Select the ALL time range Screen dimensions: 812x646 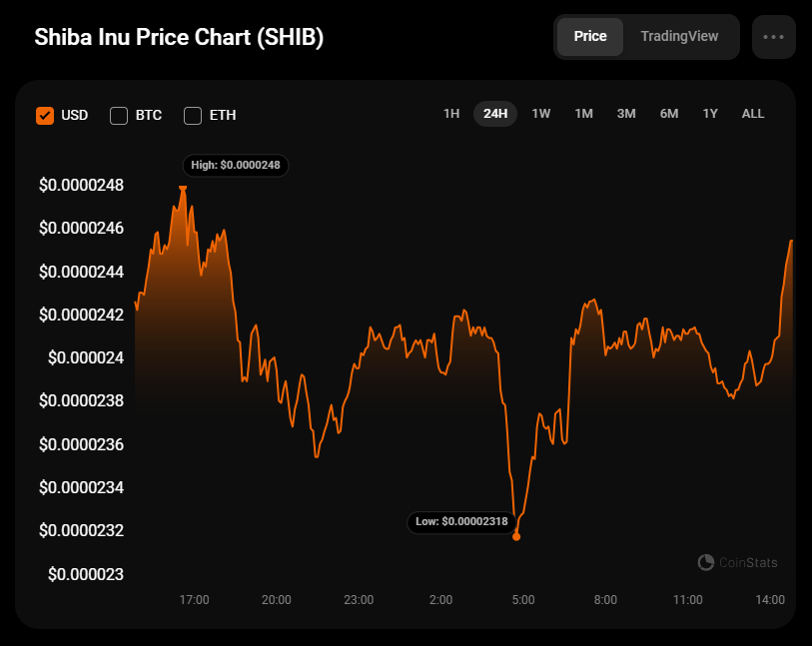(x=753, y=114)
